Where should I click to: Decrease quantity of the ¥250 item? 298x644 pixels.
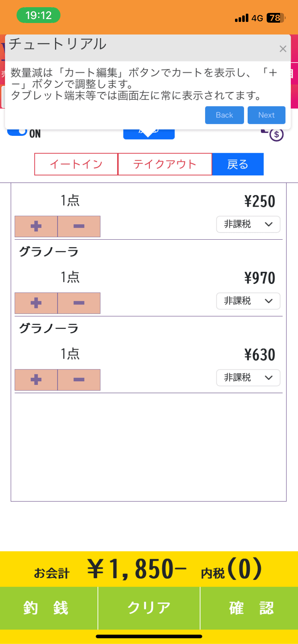coord(79,226)
